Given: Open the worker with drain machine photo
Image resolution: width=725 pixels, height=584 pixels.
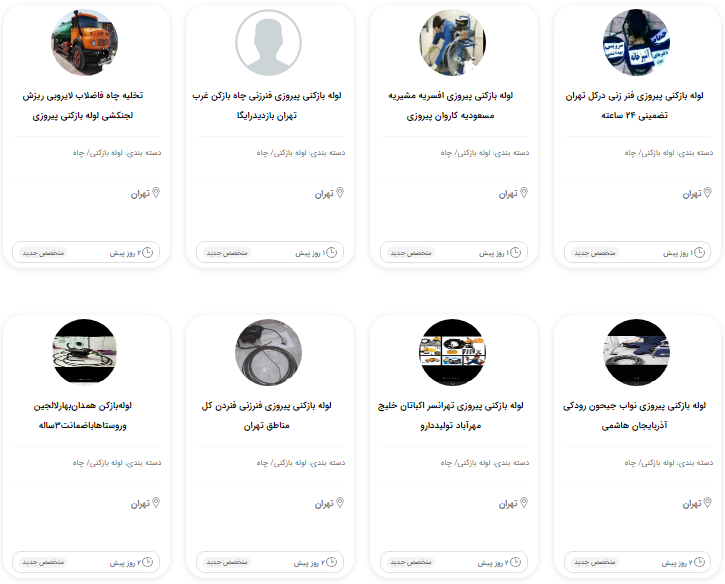Looking at the screenshot, I should pos(452,43).
